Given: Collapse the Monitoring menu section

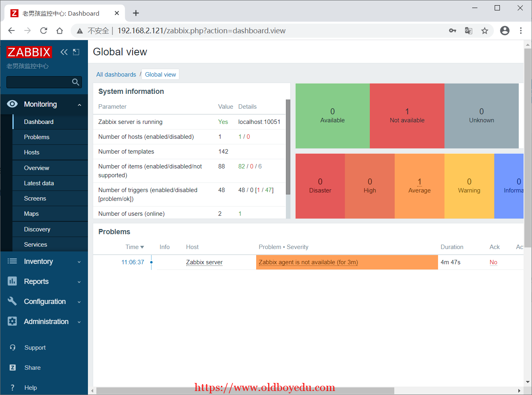Looking at the screenshot, I should pos(79,105).
